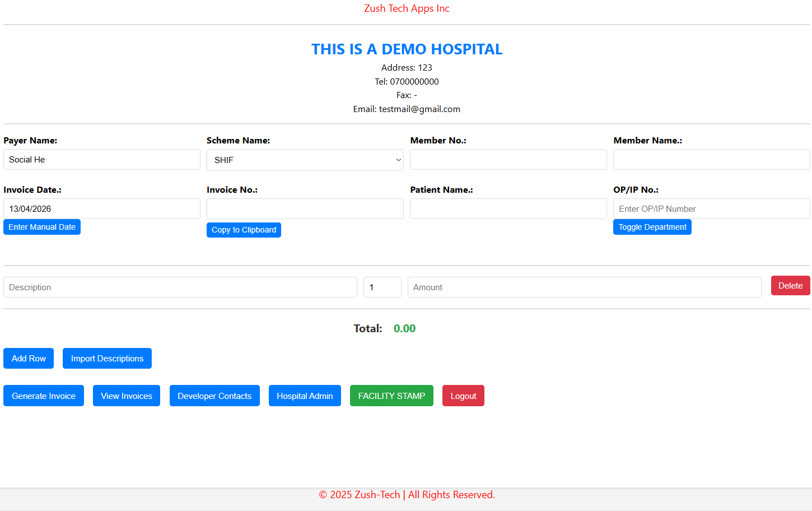
Task: Open Import Descriptions
Action: tap(107, 359)
